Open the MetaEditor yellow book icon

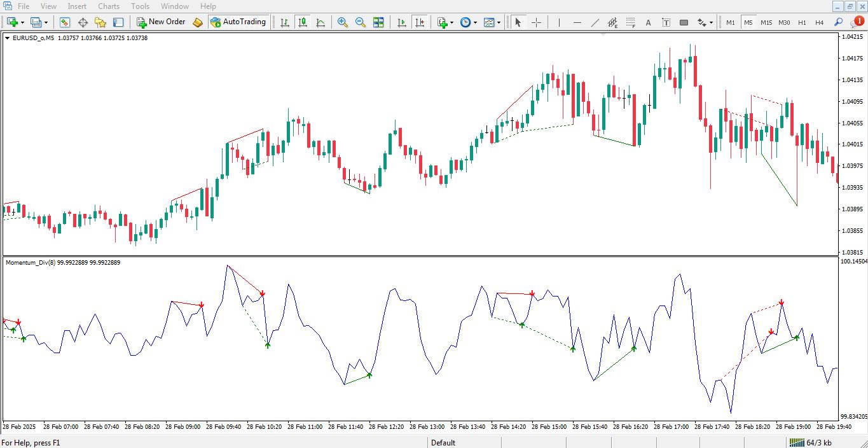198,22
